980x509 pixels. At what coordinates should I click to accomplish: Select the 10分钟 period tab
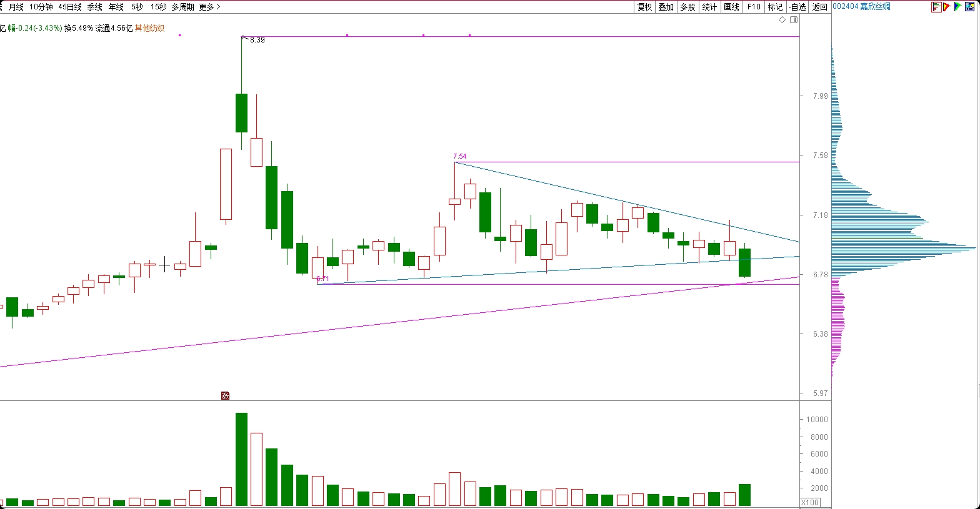pyautogui.click(x=41, y=7)
